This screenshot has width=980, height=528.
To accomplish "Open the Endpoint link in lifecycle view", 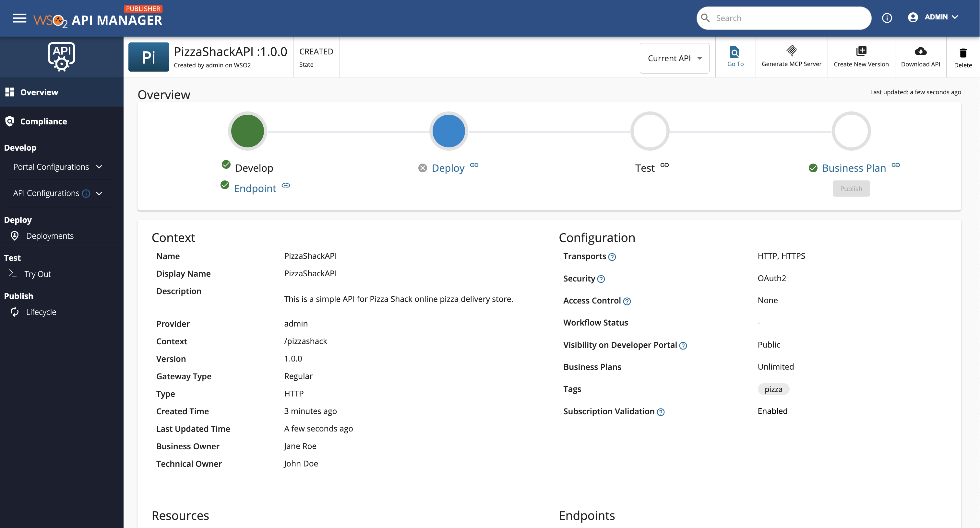I will tap(255, 188).
